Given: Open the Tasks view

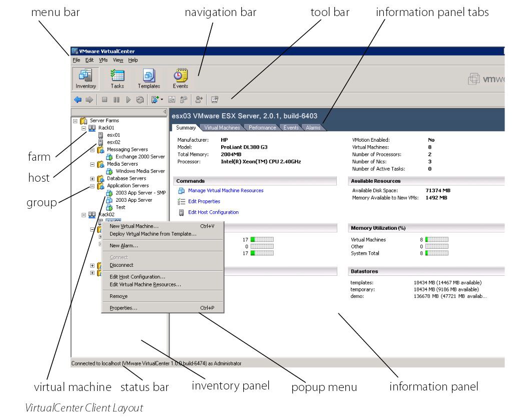Looking at the screenshot, I should pos(117,79).
